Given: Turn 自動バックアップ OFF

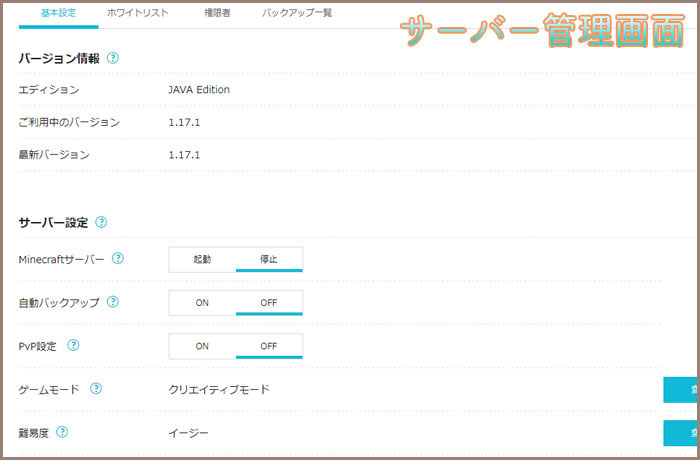Looking at the screenshot, I should [269, 303].
